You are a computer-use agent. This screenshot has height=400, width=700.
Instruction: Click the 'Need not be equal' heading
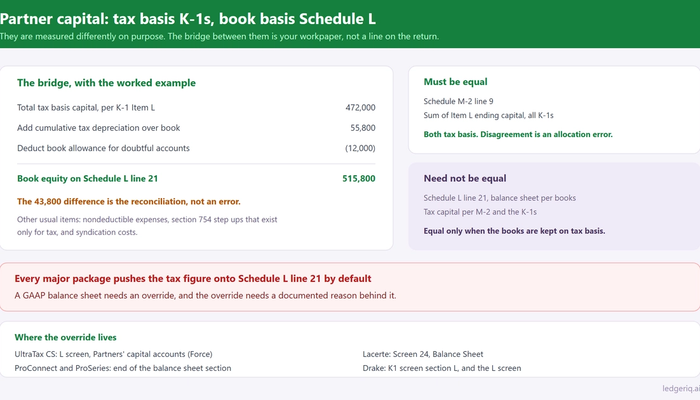point(465,178)
